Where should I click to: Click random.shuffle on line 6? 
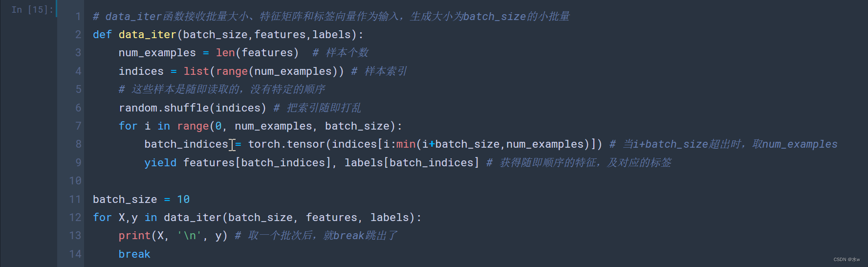point(163,108)
